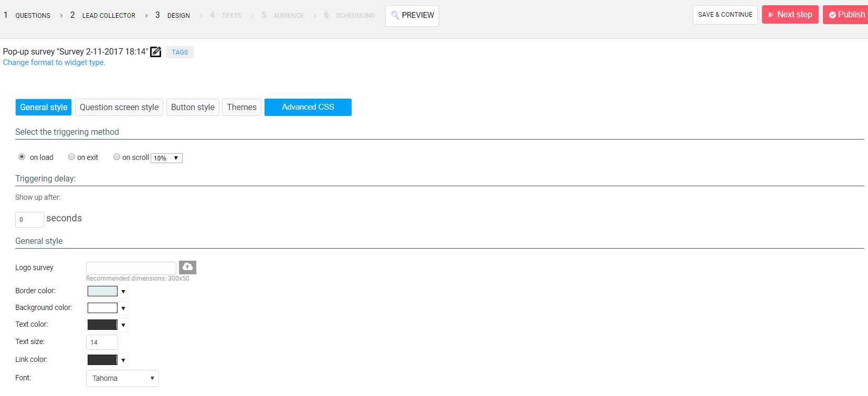868x396 pixels.
Task: Click the Advanced CSS button
Action: tap(308, 107)
